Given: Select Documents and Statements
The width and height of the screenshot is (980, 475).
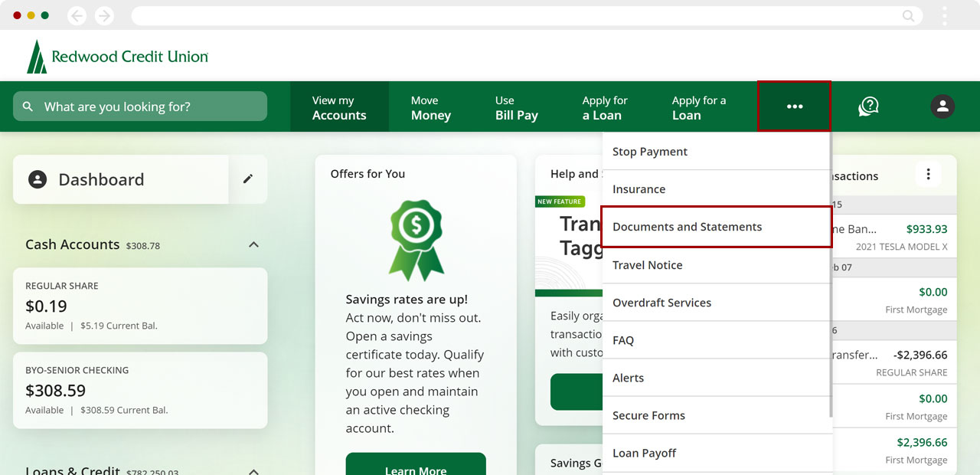Looking at the screenshot, I should tap(716, 227).
